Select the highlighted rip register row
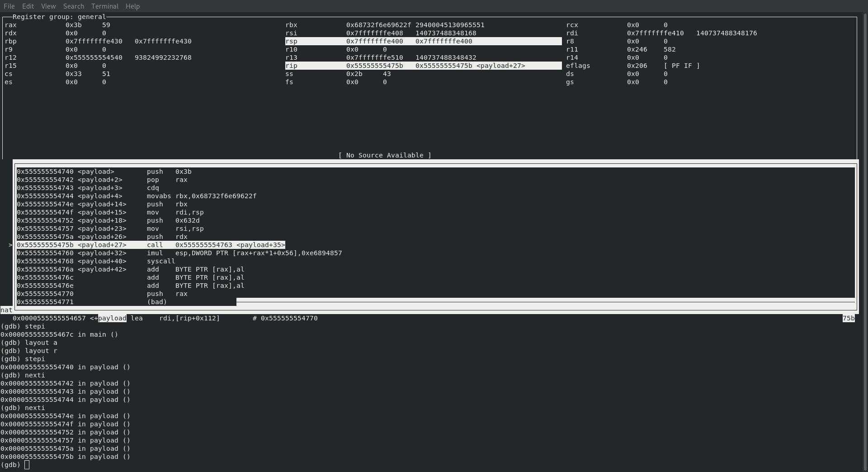This screenshot has height=472, width=868. tap(423, 66)
